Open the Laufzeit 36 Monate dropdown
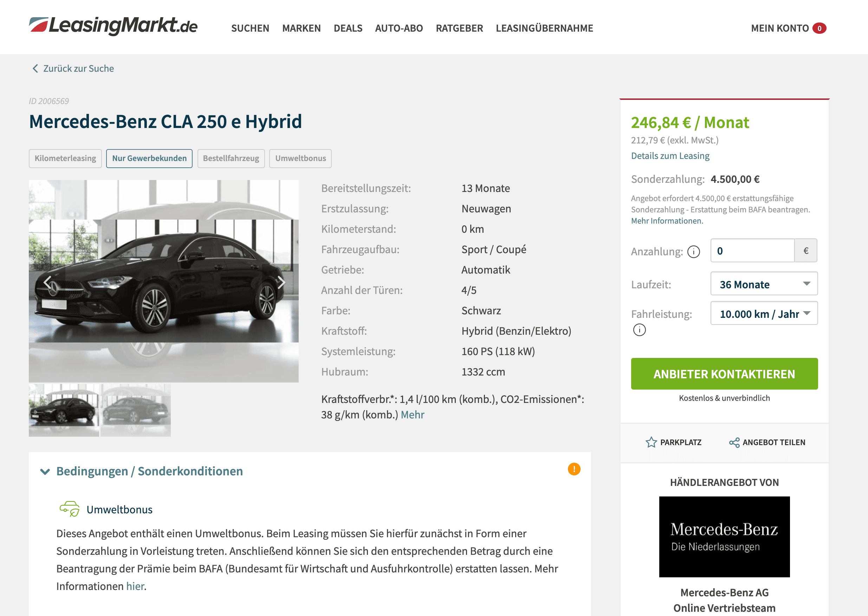Viewport: 868px width, 616px height. tap(764, 284)
